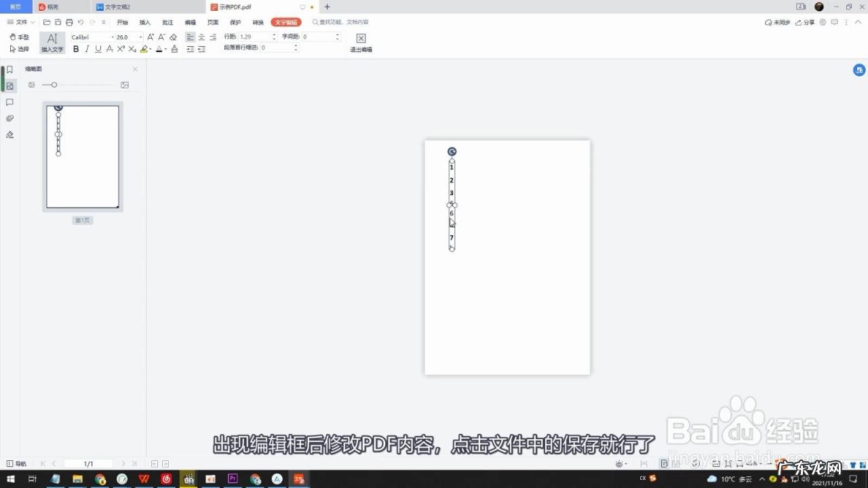Click the clear formatting icon
Image resolution: width=868 pixels, height=488 pixels.
point(174,37)
